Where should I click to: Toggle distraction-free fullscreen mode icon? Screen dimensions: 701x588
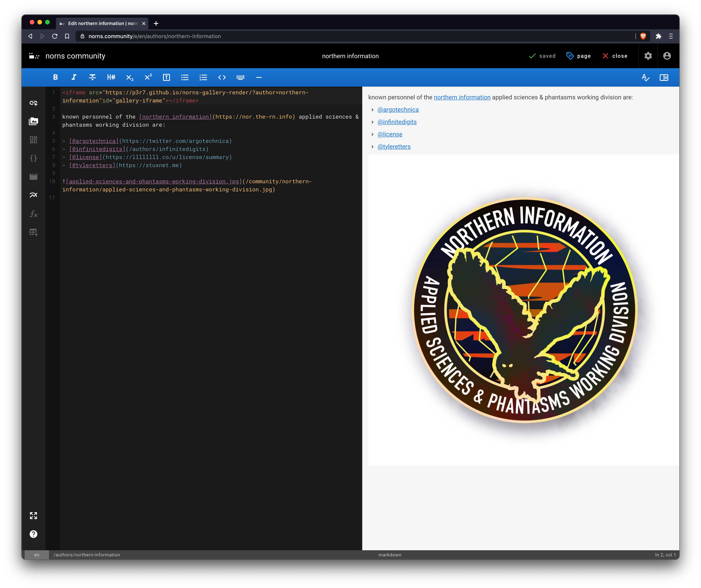pos(33,516)
